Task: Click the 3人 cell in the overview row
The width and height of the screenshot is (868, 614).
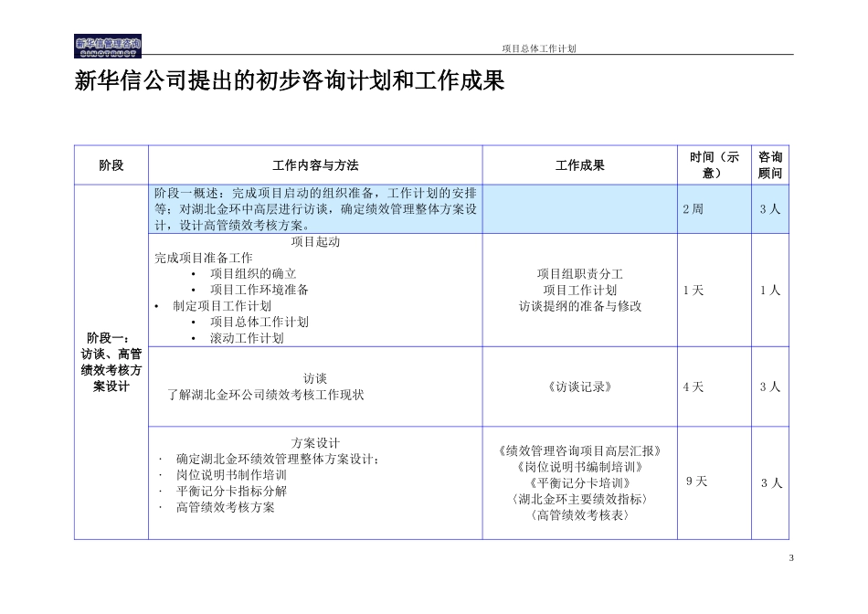Action: (x=770, y=209)
